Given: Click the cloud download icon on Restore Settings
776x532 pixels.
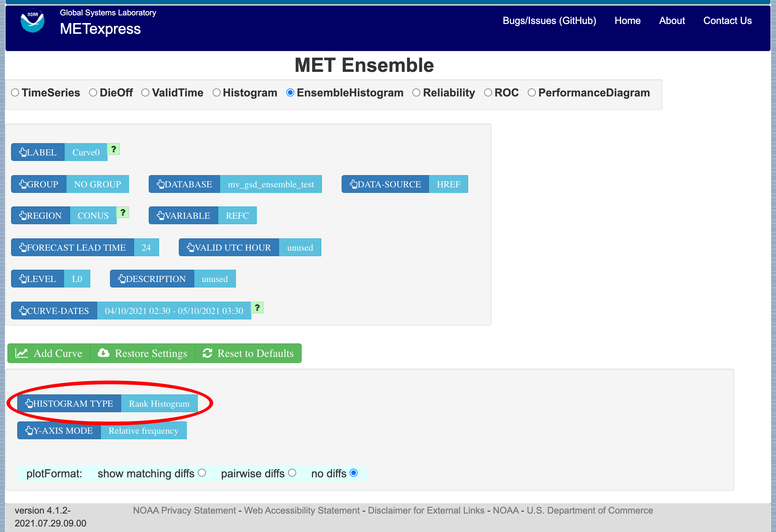Looking at the screenshot, I should (x=104, y=353).
